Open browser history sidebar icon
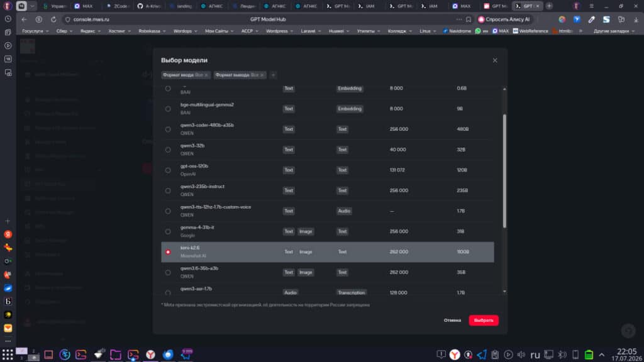 coord(8,19)
